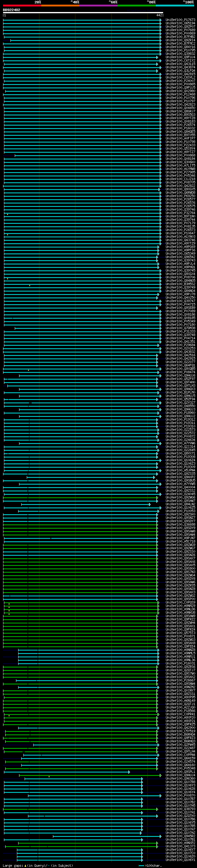Click the cyan ~100% identity legend bar
Viewport: 197px width, 868px height.
pyautogui.click(x=175, y=6)
